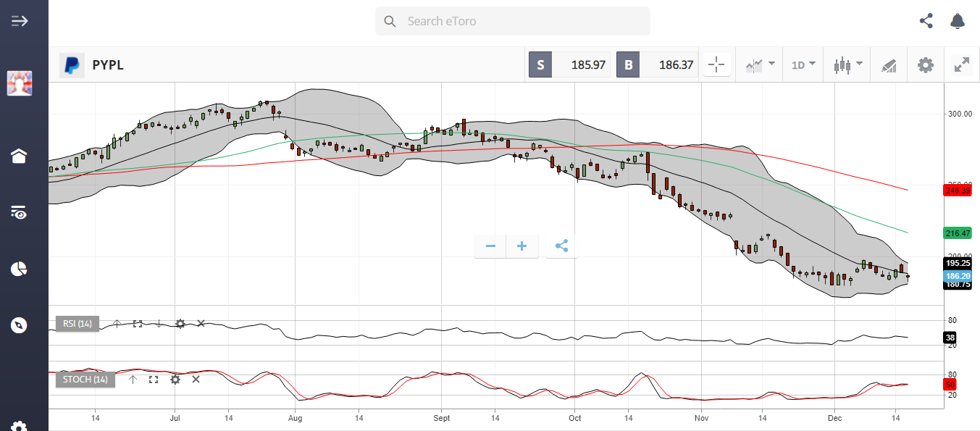Click the Buy button at 186.37
The width and height of the screenshot is (980, 431).
tap(657, 65)
